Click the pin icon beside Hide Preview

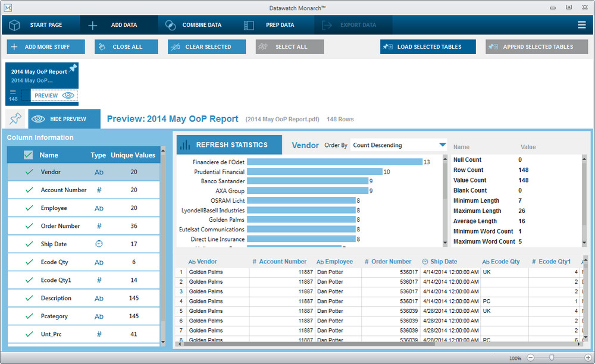[x=15, y=118]
